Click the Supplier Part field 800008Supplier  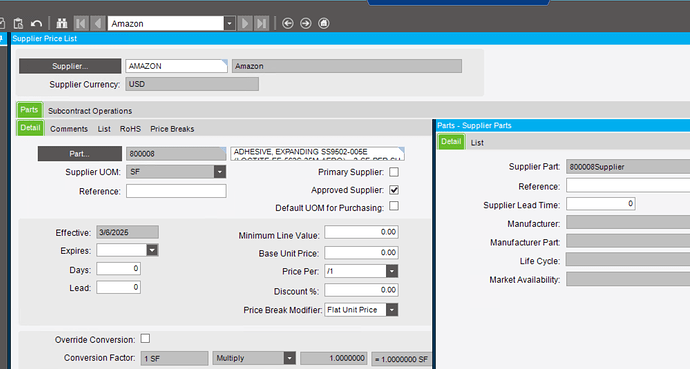click(628, 167)
